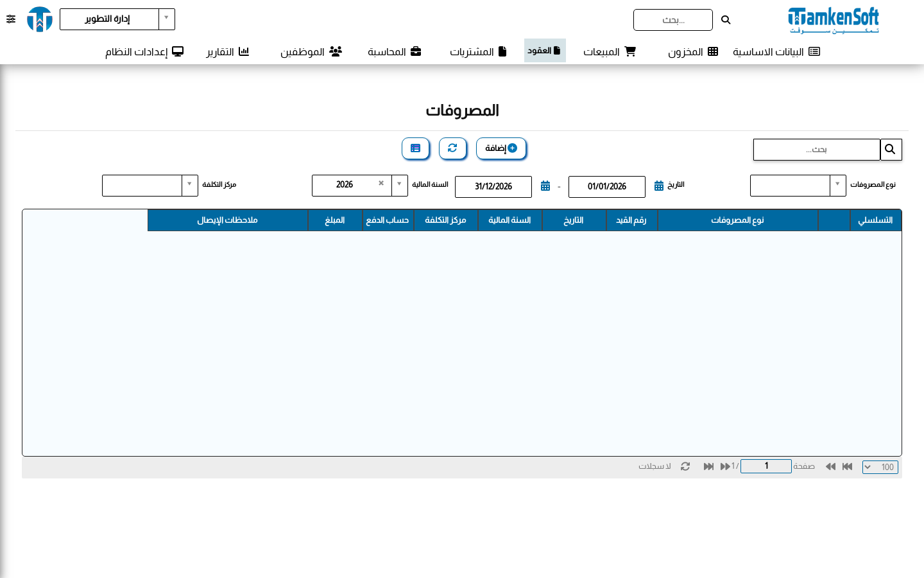This screenshot has height=578, width=924.
Task: Go to next page in pager
Action: [725, 466]
